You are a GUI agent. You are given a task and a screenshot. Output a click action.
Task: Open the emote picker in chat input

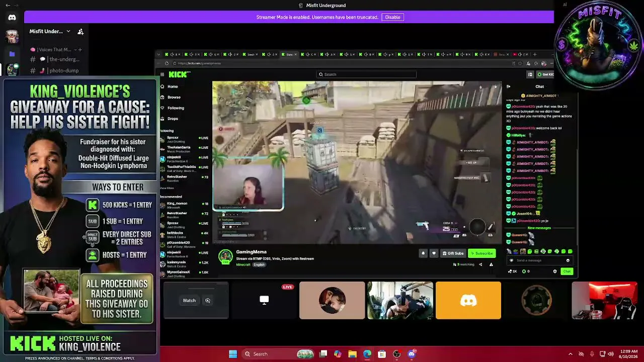[x=568, y=260]
